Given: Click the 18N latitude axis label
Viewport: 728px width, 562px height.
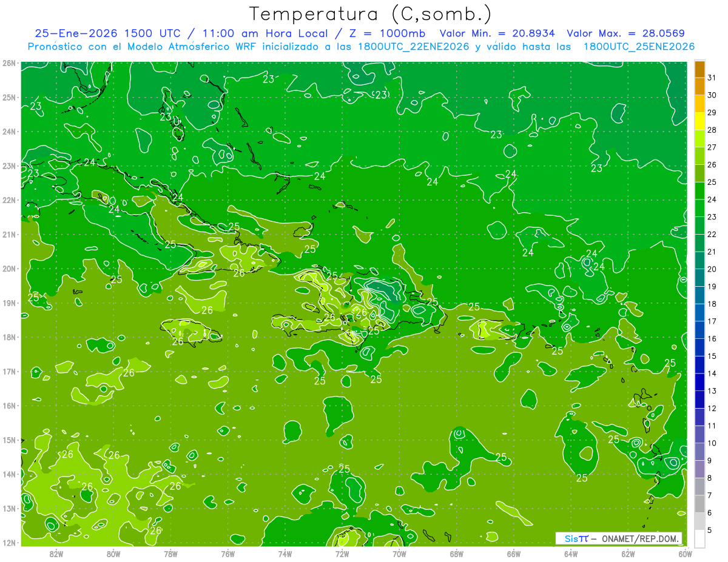Looking at the screenshot, I should tap(8, 337).
